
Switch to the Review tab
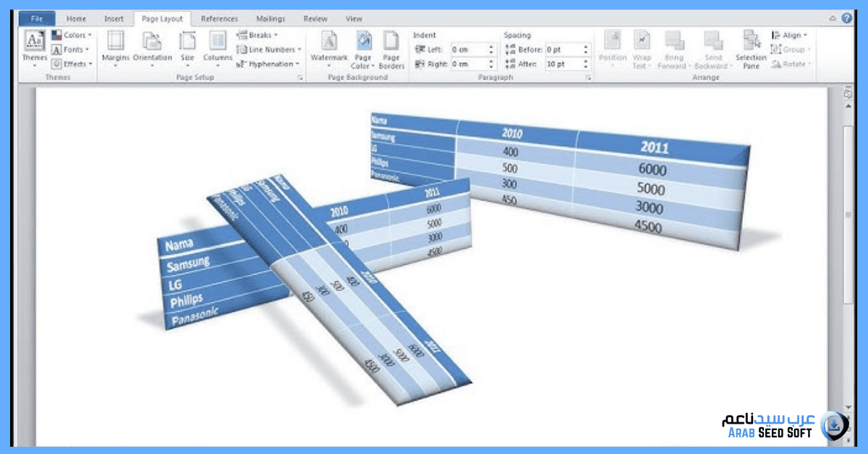(x=315, y=19)
